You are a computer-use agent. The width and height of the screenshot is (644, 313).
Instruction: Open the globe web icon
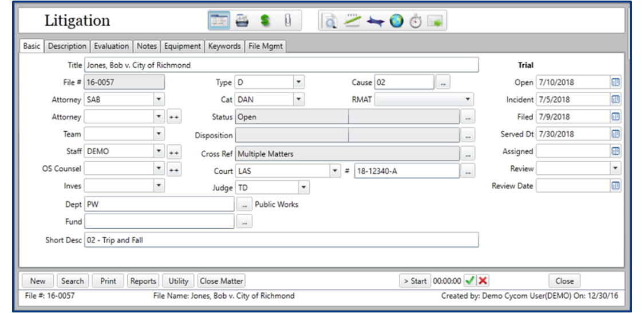click(396, 21)
